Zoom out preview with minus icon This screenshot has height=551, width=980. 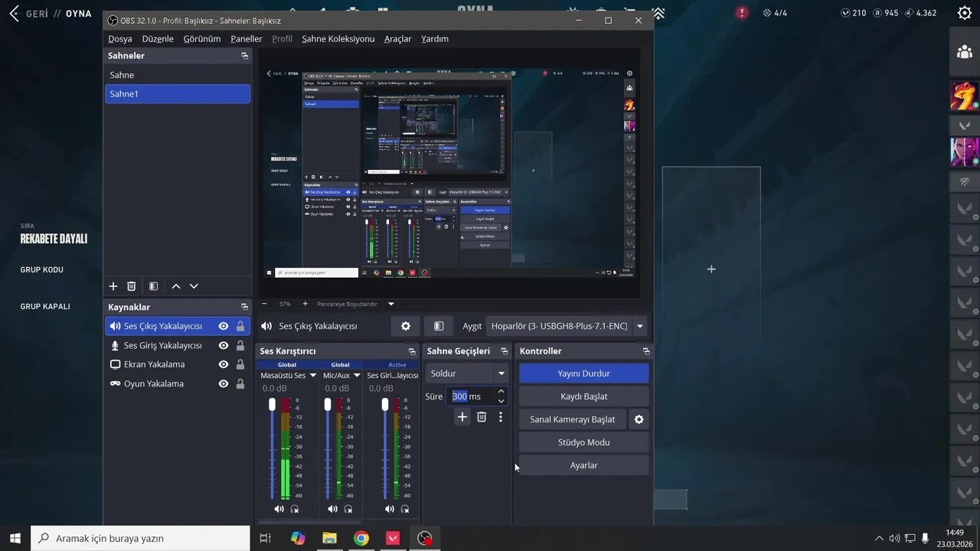click(x=264, y=304)
